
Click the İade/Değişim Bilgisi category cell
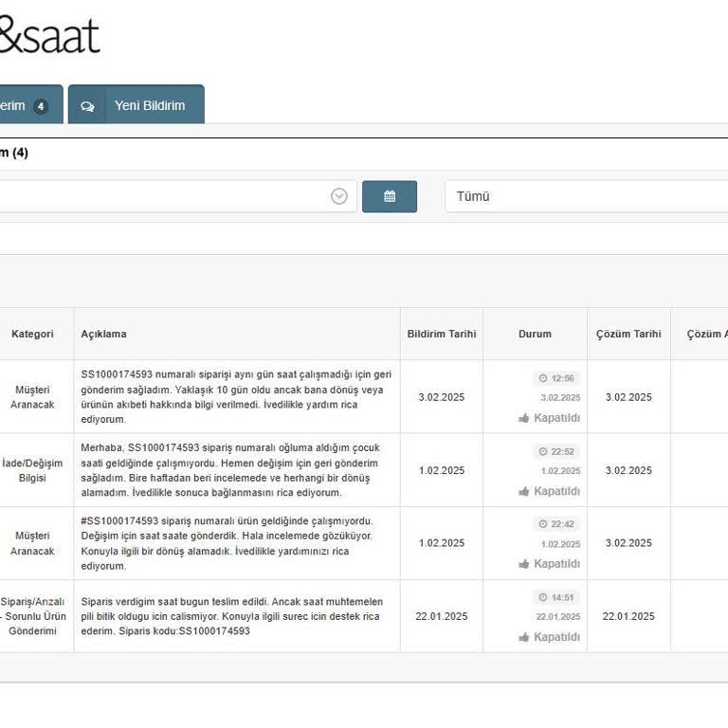pyautogui.click(x=32, y=470)
